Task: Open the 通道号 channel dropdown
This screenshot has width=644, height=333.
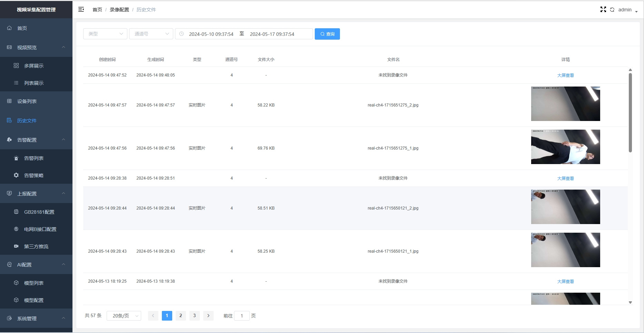Action: [151, 34]
